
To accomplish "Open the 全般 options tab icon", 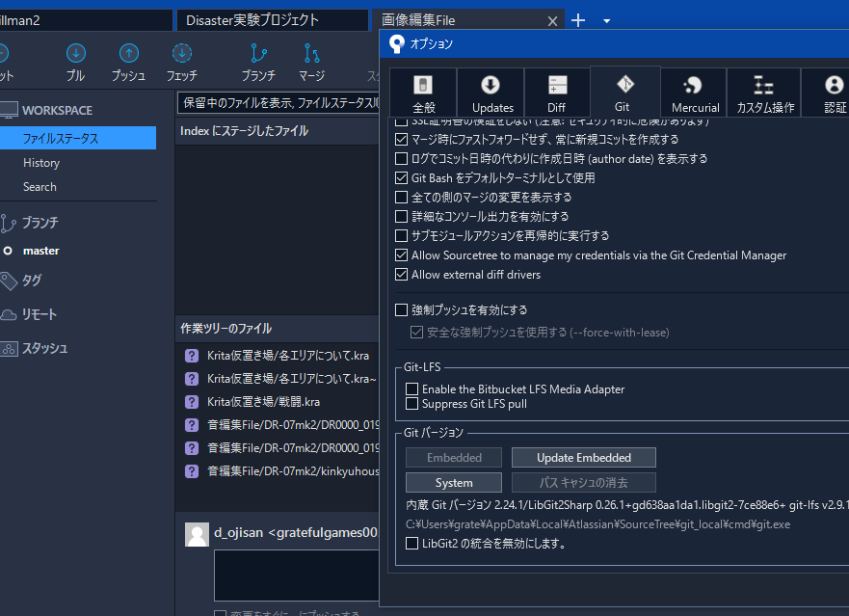I will [x=423, y=85].
